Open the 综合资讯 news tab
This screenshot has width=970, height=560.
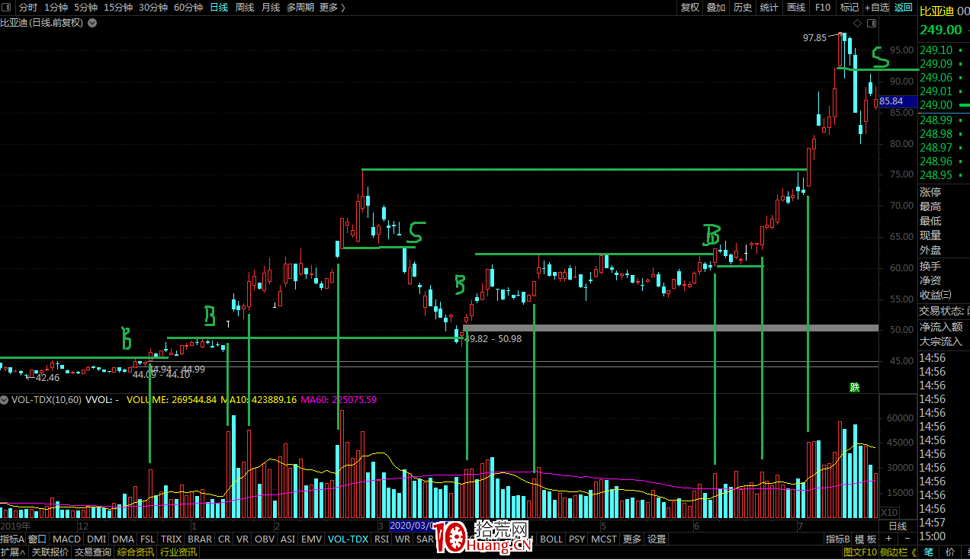click(135, 552)
